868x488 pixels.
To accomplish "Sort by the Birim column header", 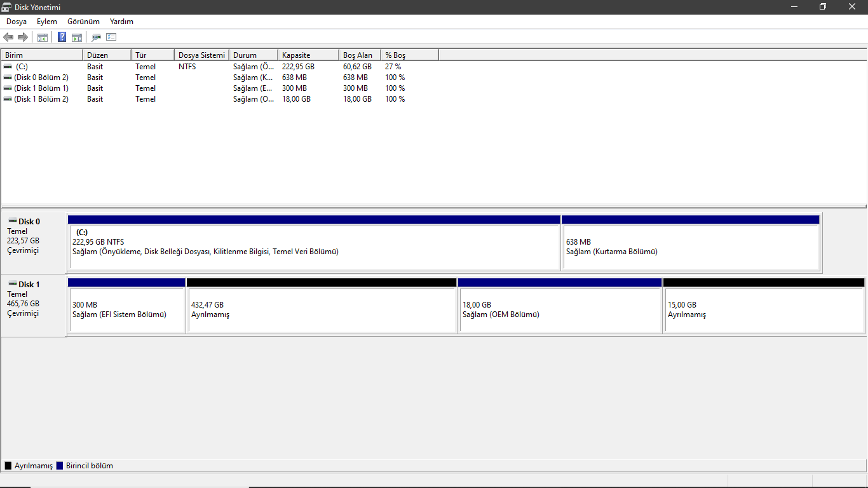I will (42, 55).
